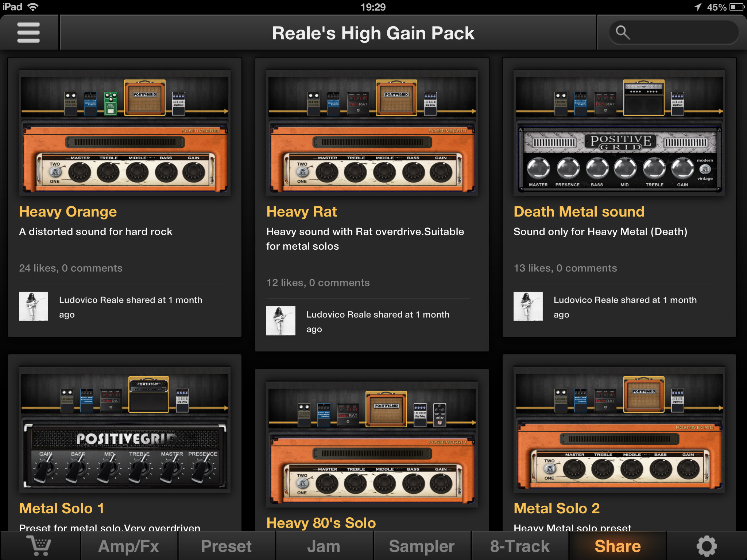The width and height of the screenshot is (747, 560).
Task: Click inside the search field
Action: (674, 32)
